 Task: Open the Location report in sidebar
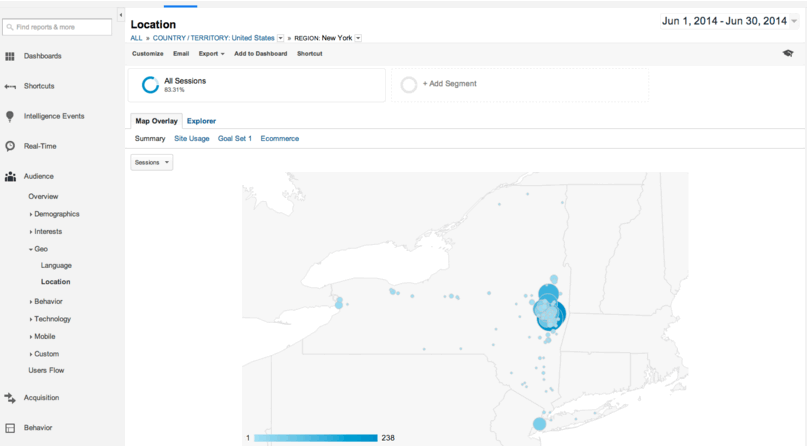56,282
